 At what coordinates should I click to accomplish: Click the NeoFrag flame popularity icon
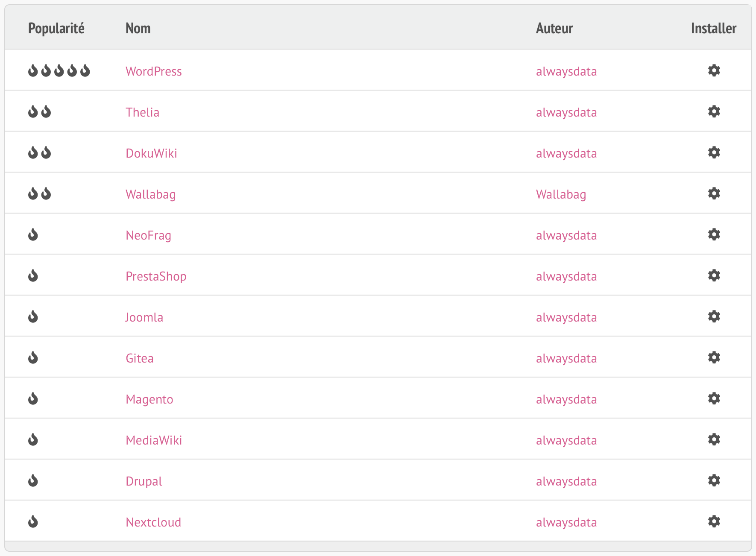pos(33,234)
